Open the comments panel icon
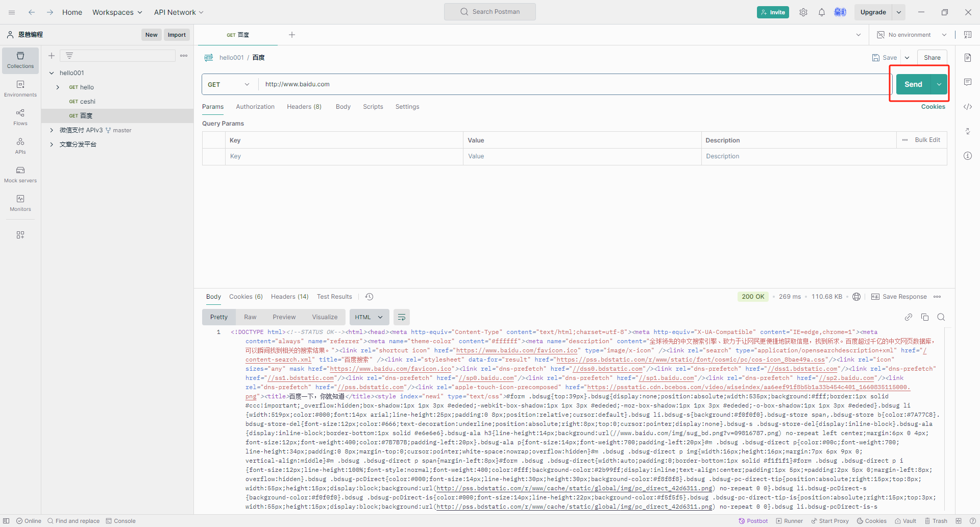The width and height of the screenshot is (980, 527). (968, 82)
